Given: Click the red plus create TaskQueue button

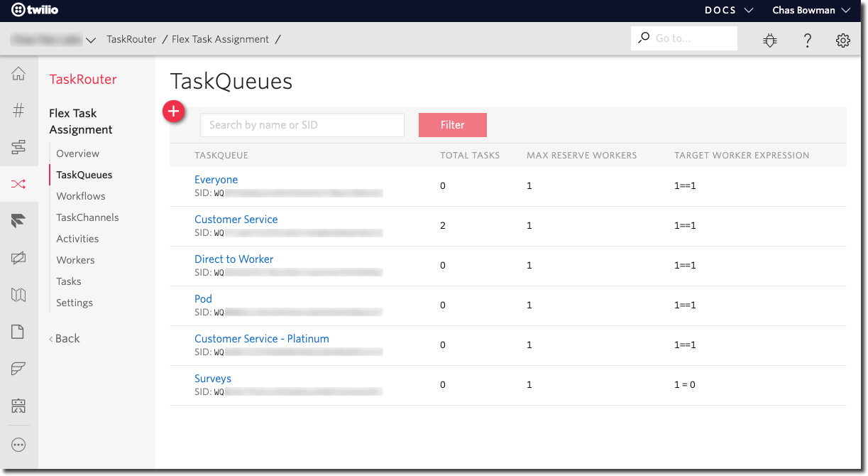Looking at the screenshot, I should [174, 112].
